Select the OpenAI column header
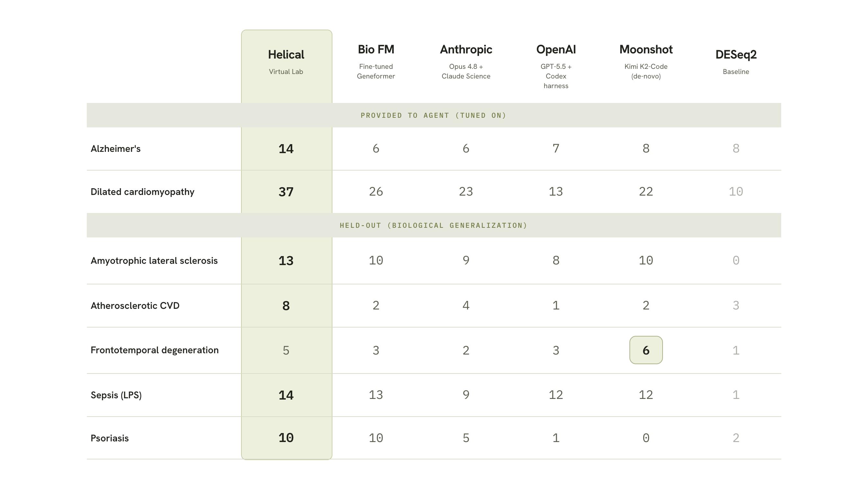This screenshot has width=868, height=489. (556, 50)
